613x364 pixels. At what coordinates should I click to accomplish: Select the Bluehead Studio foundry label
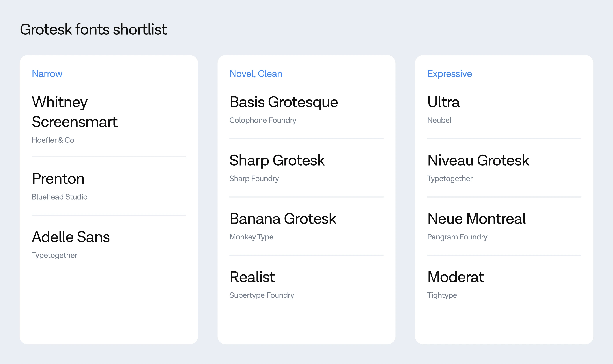(60, 197)
